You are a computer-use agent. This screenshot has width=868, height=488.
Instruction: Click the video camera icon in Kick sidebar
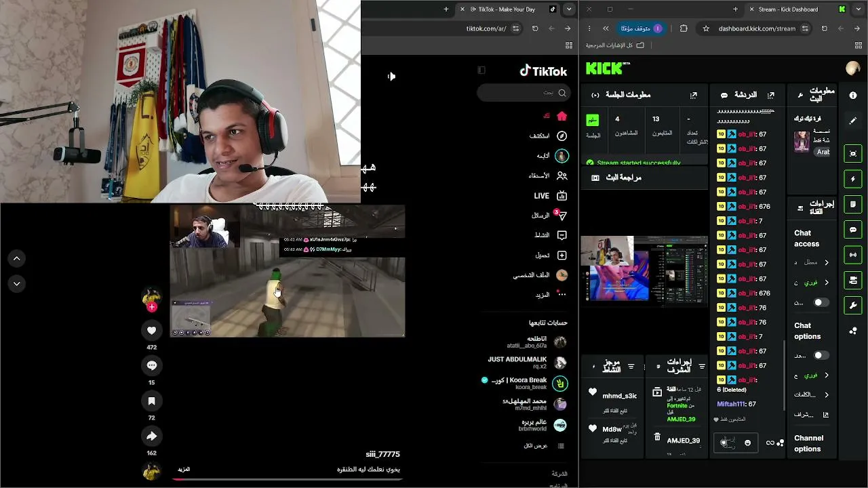click(853, 280)
